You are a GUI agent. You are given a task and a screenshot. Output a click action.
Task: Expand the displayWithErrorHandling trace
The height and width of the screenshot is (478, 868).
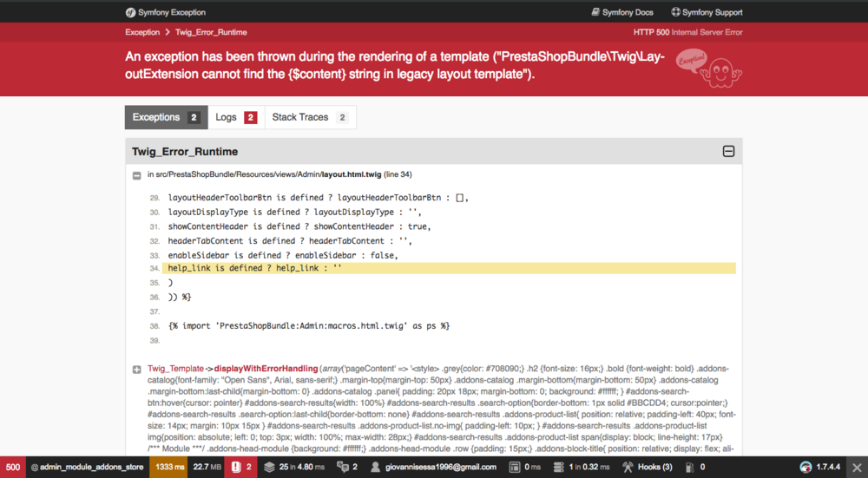[137, 370]
